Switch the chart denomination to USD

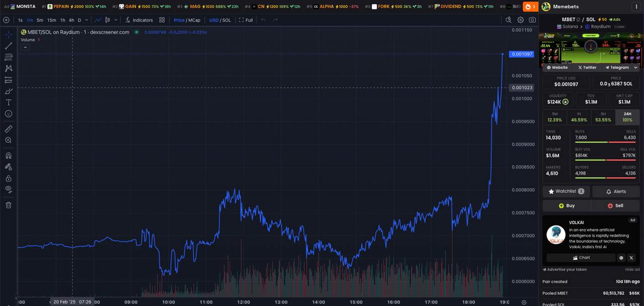(x=214, y=20)
